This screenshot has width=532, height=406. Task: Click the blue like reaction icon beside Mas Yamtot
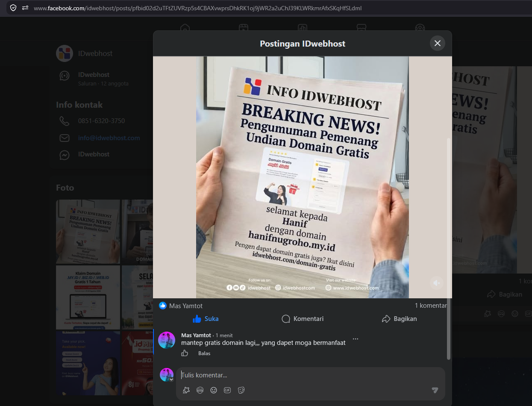pos(163,306)
